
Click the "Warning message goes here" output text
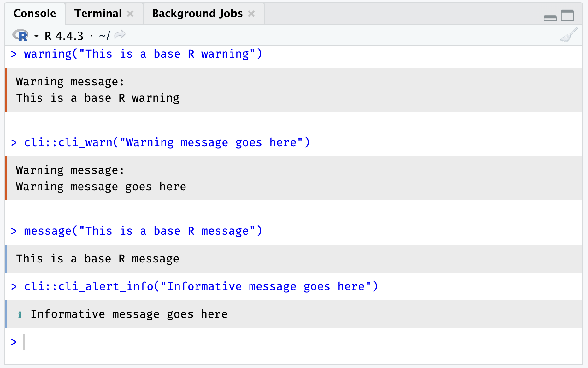[101, 187]
